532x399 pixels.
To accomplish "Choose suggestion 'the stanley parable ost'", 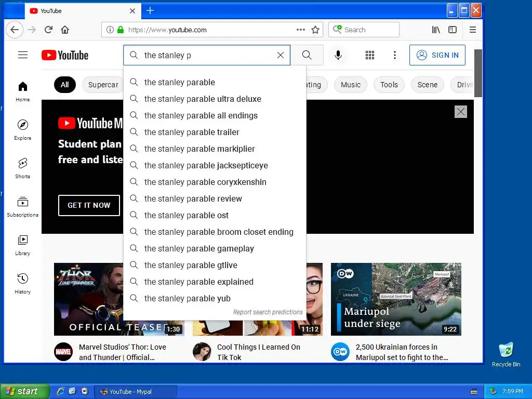I will click(215, 216).
